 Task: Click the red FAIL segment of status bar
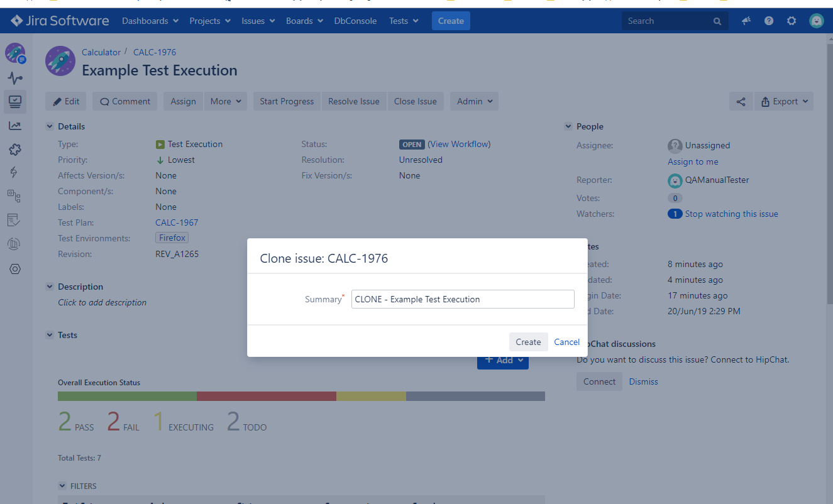click(x=267, y=396)
